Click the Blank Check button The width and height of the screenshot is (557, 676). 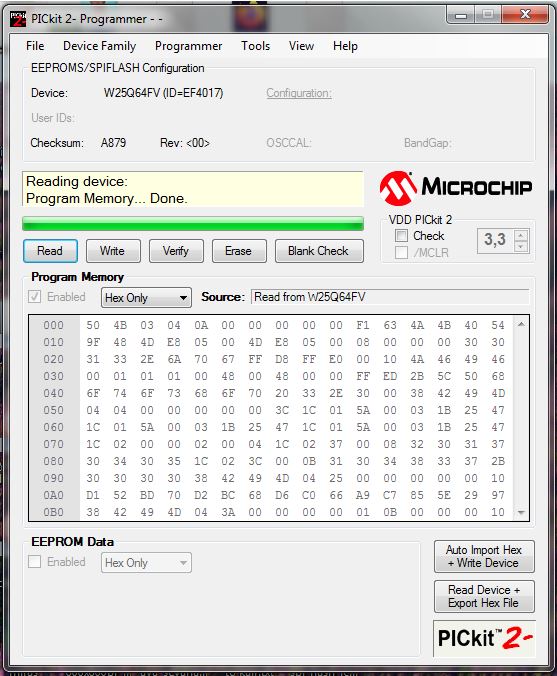pyautogui.click(x=319, y=251)
